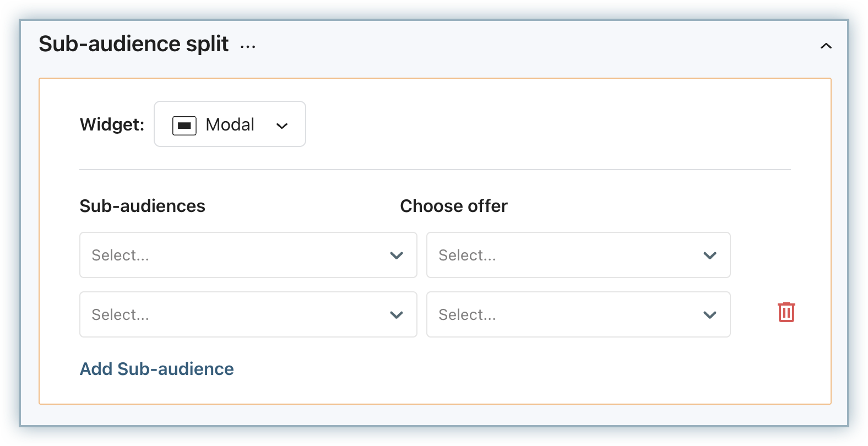Click the Choose offer column heading

[x=454, y=206]
